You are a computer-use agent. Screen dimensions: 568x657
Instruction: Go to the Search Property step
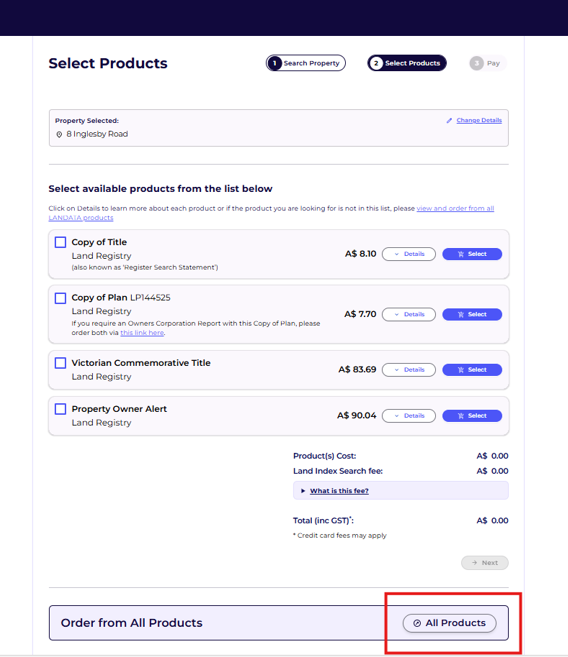click(306, 63)
